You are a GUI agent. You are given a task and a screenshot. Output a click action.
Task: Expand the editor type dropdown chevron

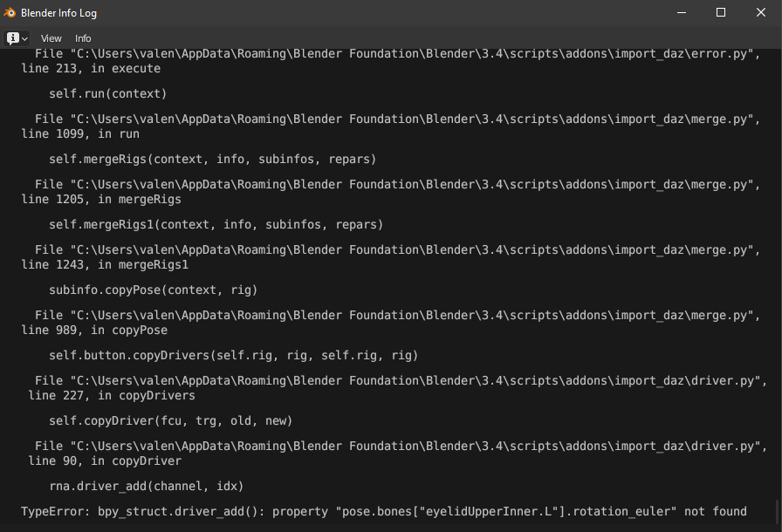[x=24, y=39]
